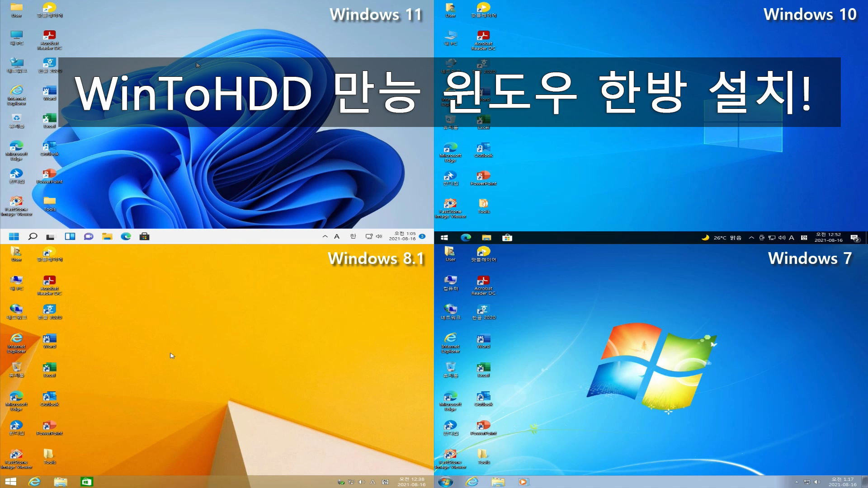This screenshot has height=488, width=868.
Task: Click the Windows 7 Start orb
Action: click(445, 482)
